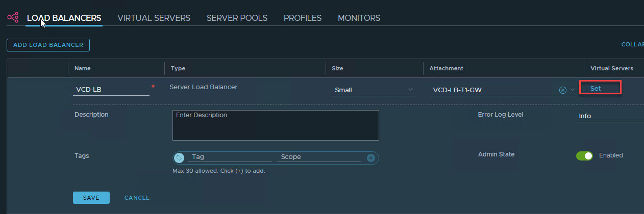Click the Set link for Virtual Servers
644x214 pixels.
point(596,88)
